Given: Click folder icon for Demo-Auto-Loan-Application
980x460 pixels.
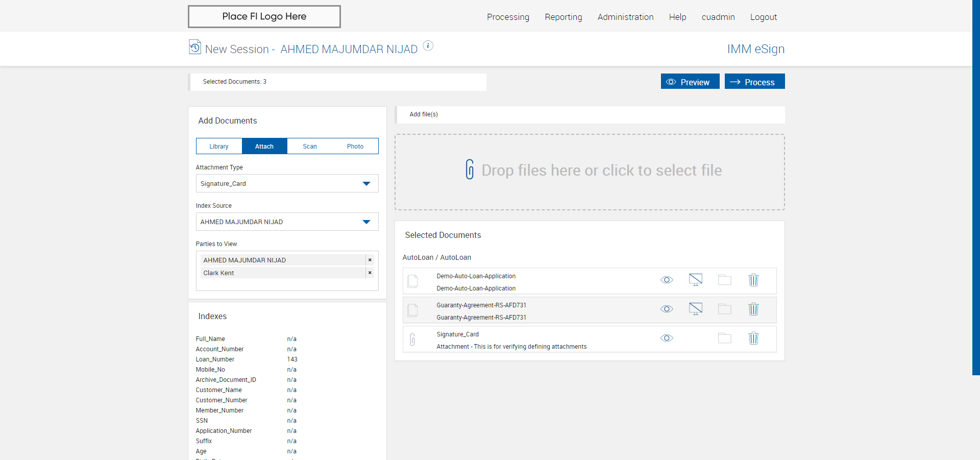Looking at the screenshot, I should [x=724, y=280].
